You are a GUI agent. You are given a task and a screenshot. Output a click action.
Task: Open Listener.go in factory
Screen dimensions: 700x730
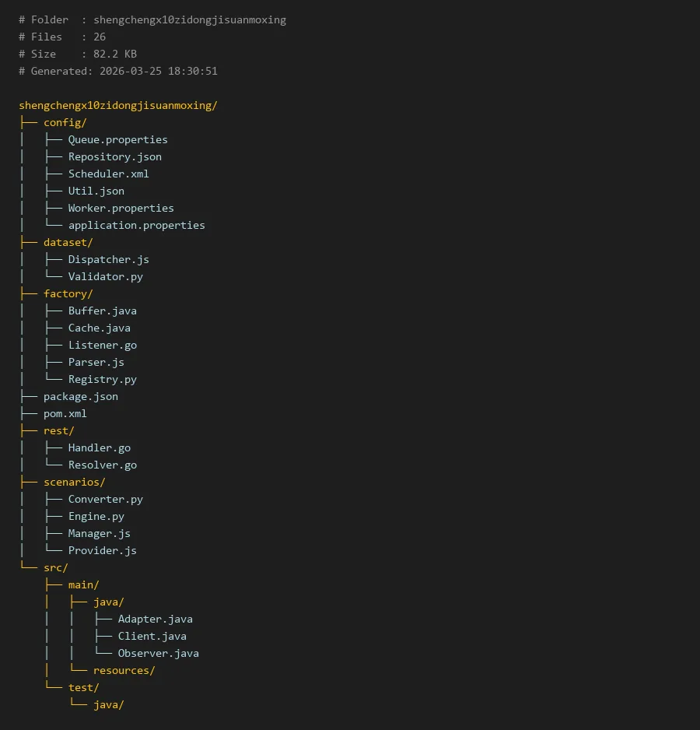point(102,345)
